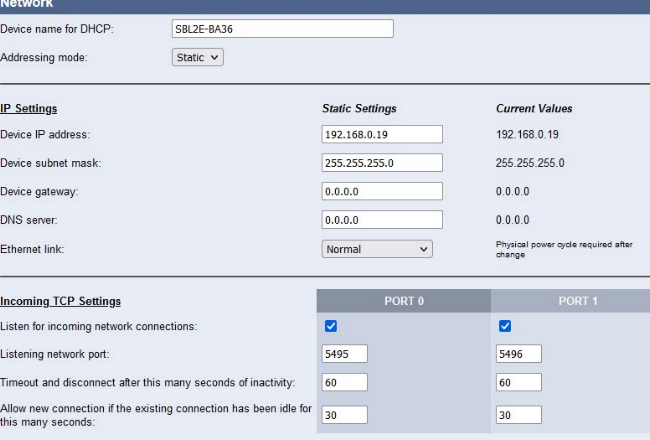
Task: Edit Port 1 listening network port 5496
Action: coord(519,354)
